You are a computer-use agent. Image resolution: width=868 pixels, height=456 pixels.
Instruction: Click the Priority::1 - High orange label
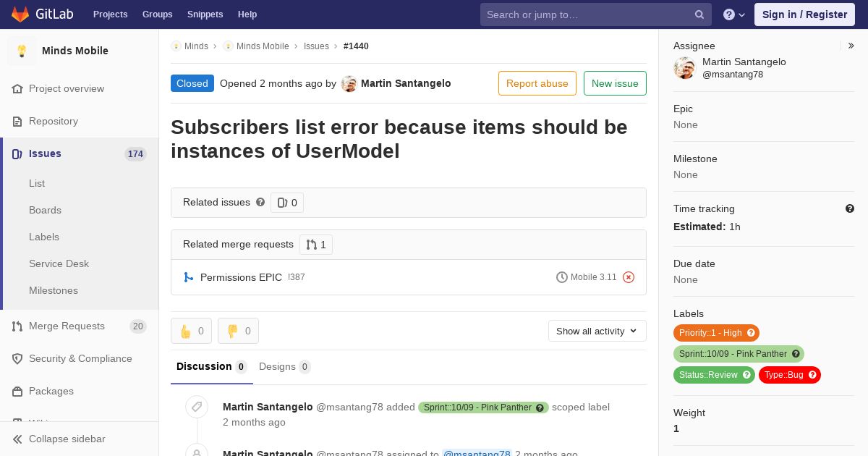(x=716, y=333)
